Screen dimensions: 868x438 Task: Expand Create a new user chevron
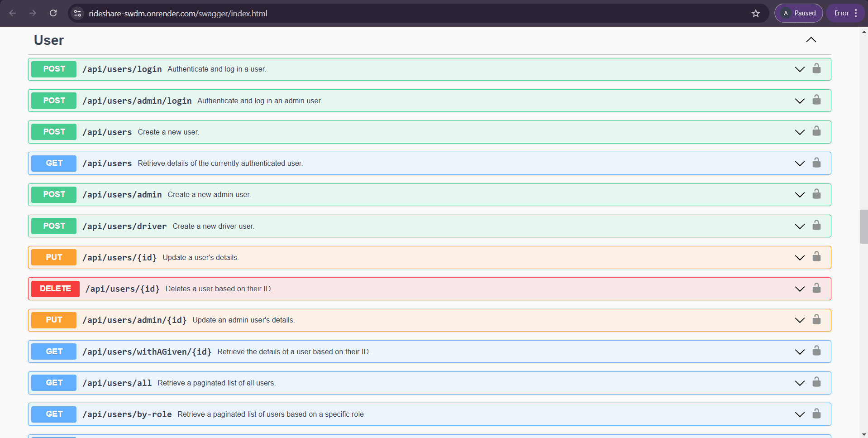pyautogui.click(x=800, y=132)
